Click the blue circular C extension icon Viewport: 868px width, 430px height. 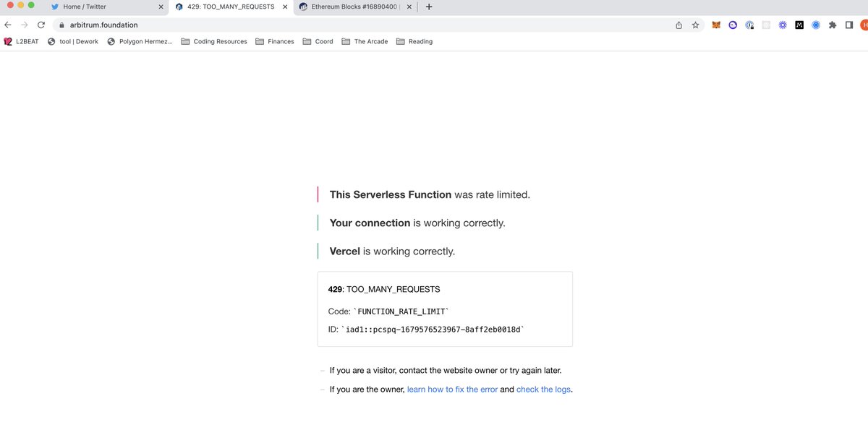click(816, 25)
